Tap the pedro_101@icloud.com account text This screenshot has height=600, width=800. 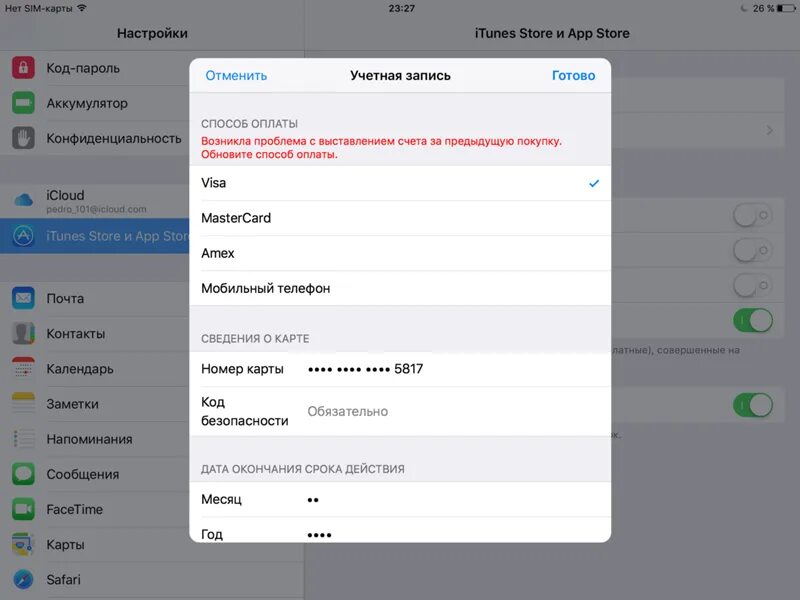click(x=96, y=209)
